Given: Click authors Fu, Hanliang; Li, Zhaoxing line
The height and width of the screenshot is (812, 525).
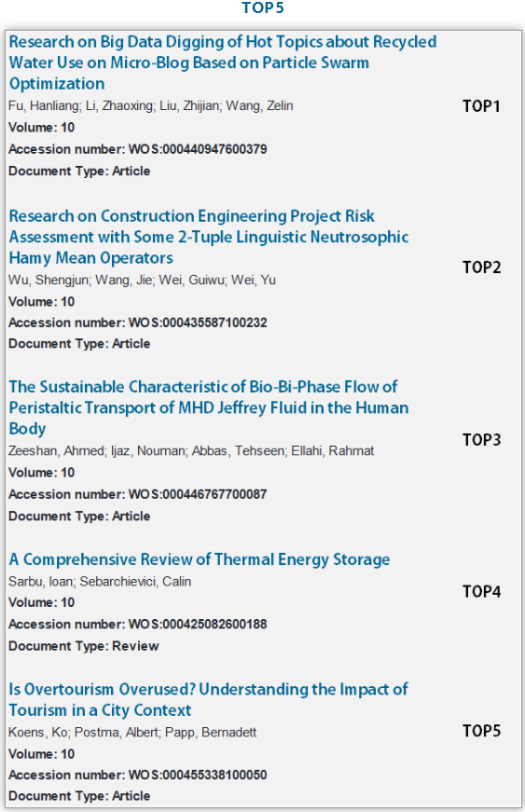Looking at the screenshot, I should pyautogui.click(x=151, y=105).
